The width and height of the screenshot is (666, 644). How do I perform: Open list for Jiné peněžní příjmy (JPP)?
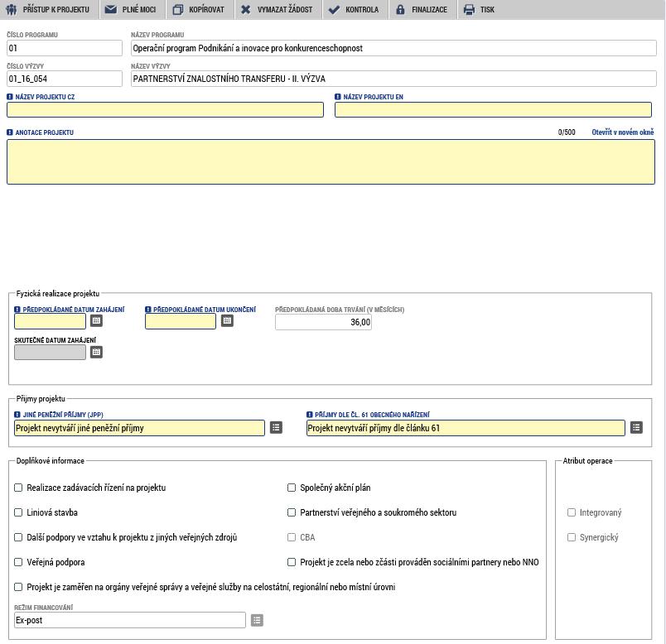pyautogui.click(x=276, y=427)
